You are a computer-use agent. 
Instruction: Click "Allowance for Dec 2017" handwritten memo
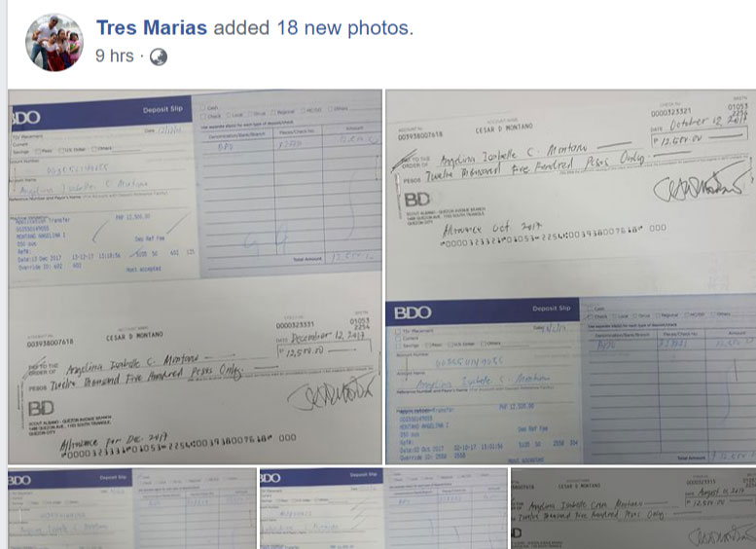(113, 442)
